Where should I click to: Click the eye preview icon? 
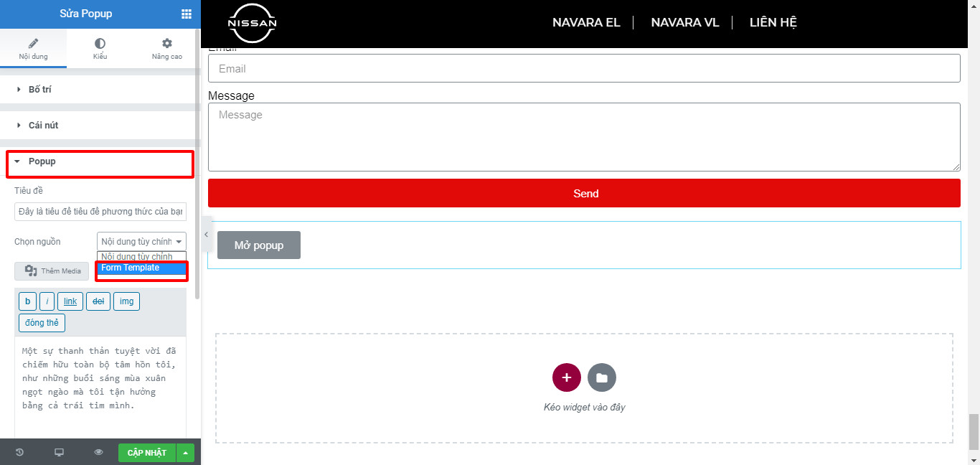coord(99,452)
